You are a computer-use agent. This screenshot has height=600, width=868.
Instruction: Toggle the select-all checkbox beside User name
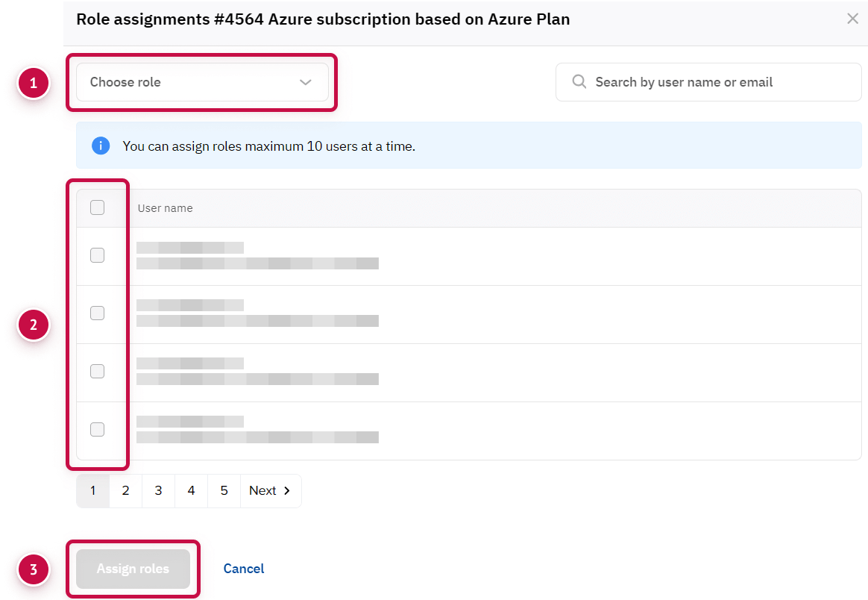pos(97,208)
